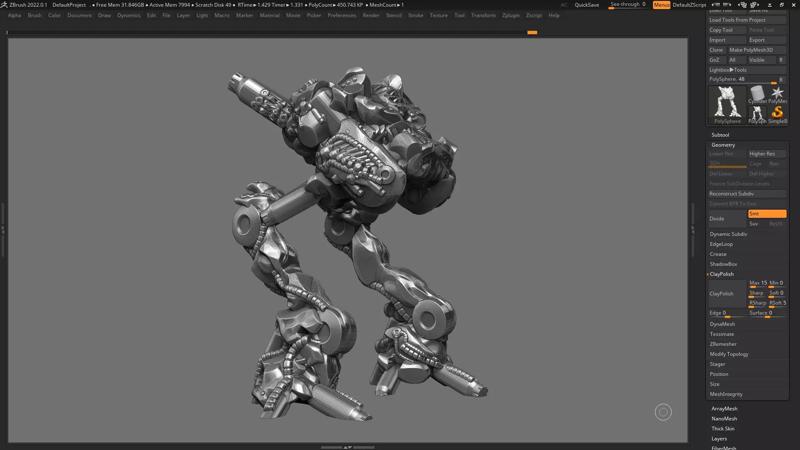Toggle the Suv option under Smt
The height and width of the screenshot is (450, 800).
755,224
